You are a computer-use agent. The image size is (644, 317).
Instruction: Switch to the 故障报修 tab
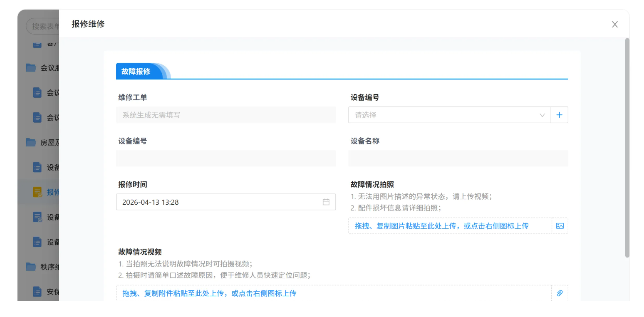point(136,72)
